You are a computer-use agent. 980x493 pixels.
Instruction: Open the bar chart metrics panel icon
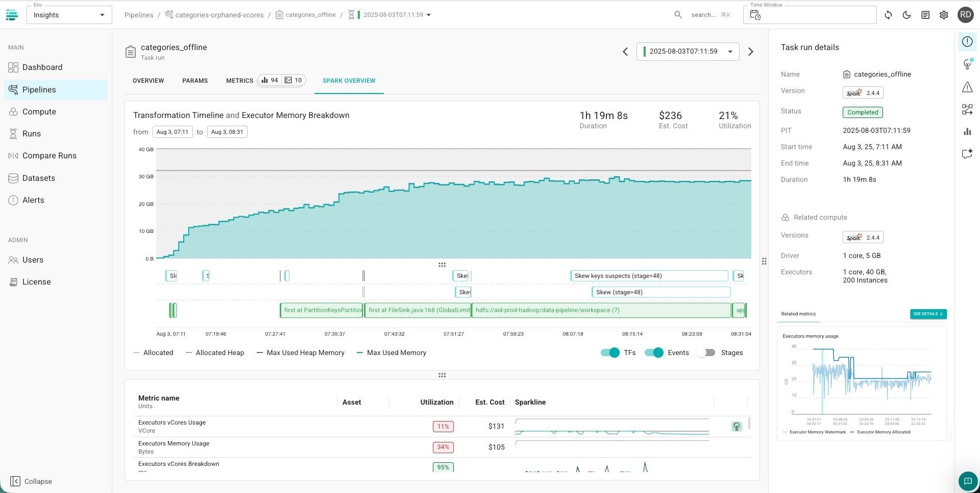967,132
